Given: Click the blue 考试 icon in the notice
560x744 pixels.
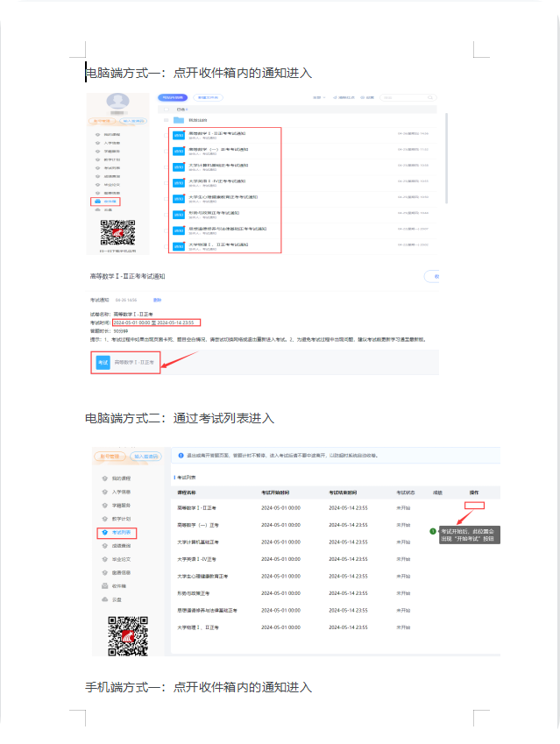Looking at the screenshot, I should (103, 361).
